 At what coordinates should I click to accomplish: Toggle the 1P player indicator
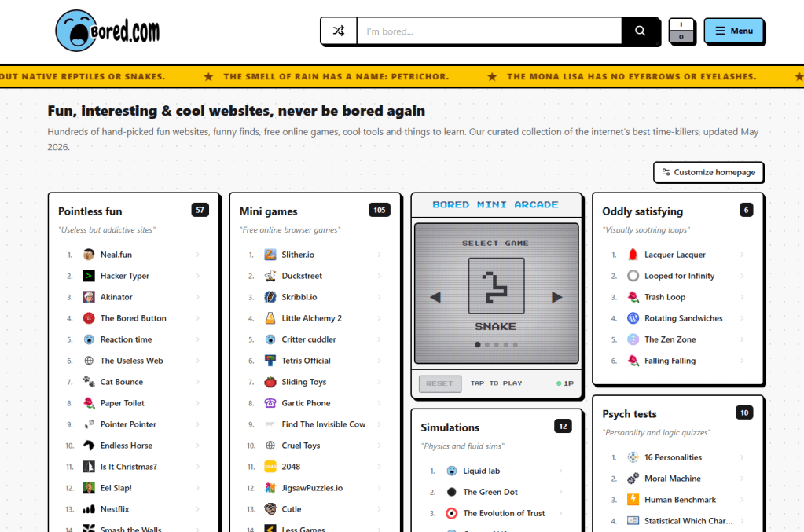click(x=565, y=383)
